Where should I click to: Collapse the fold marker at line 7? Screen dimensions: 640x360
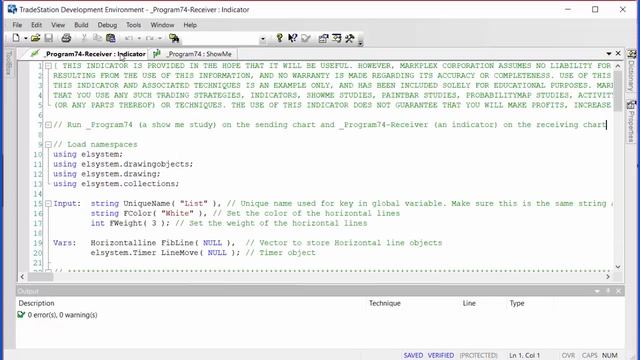48,125
